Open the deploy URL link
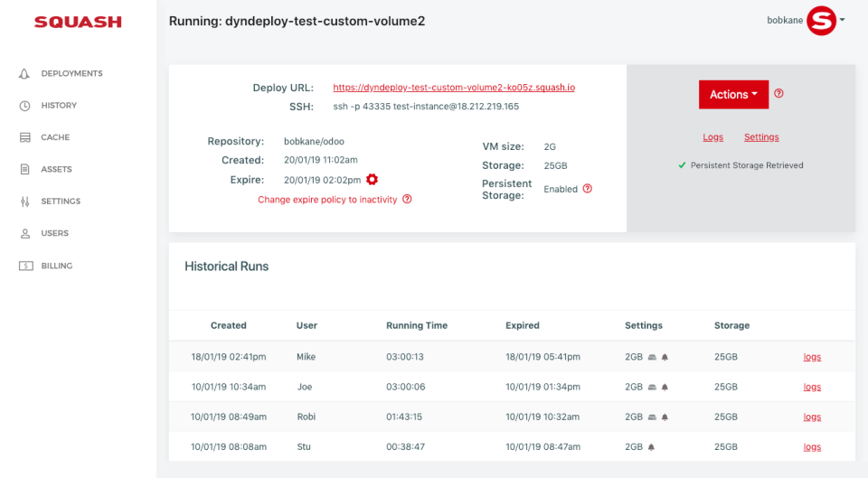 point(454,88)
